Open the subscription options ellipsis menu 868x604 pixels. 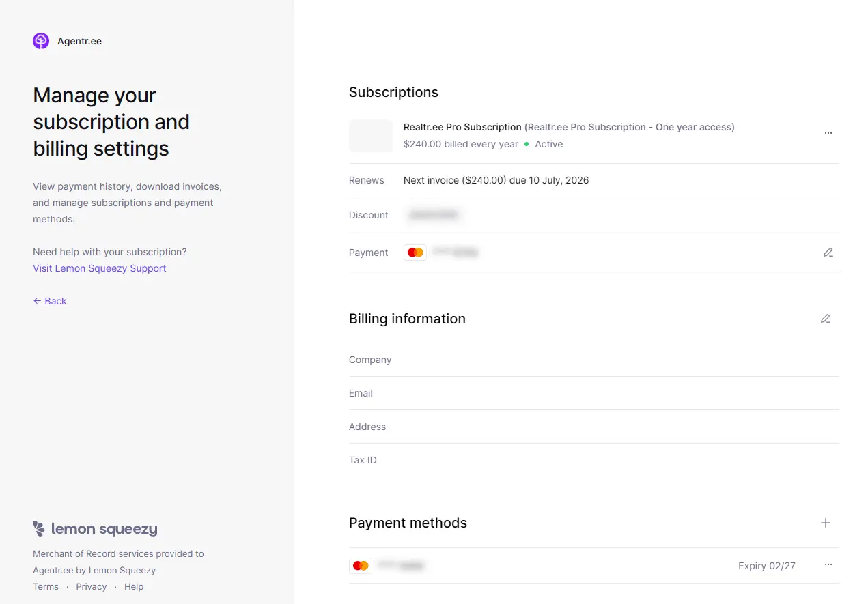[x=828, y=132]
